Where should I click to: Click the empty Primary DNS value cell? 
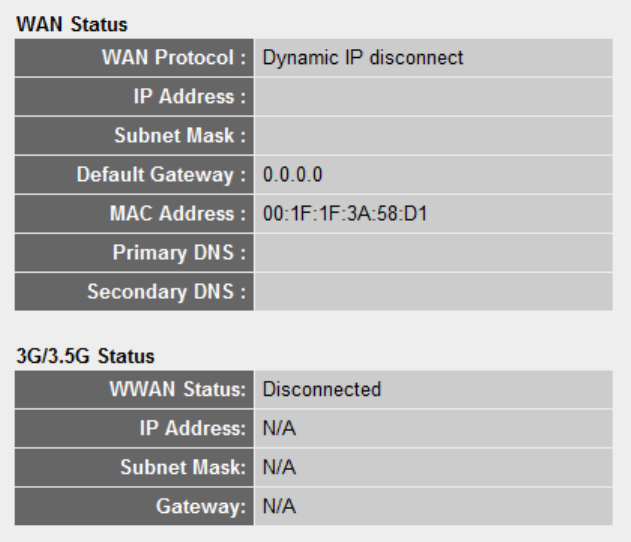tap(432, 252)
